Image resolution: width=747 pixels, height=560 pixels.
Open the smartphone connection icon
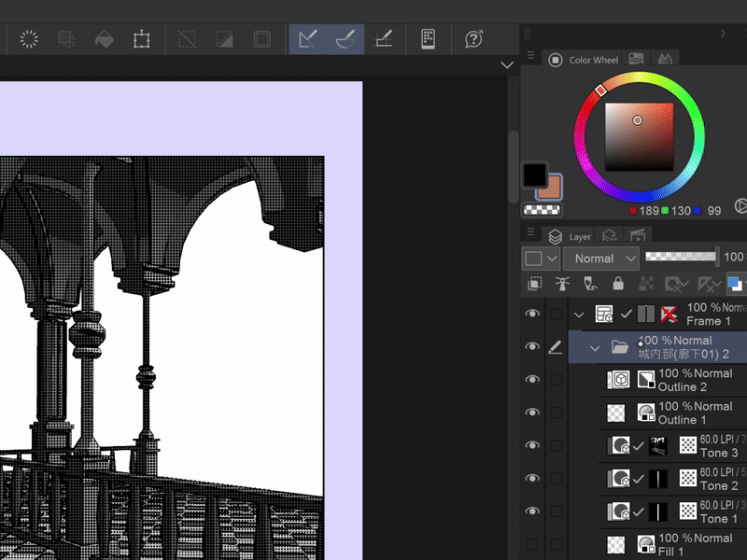[x=428, y=39]
